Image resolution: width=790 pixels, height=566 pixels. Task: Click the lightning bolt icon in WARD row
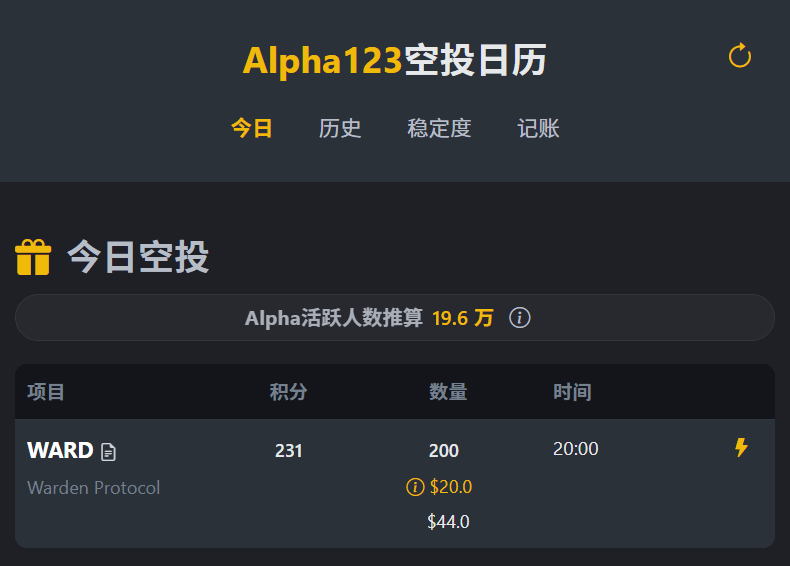pyautogui.click(x=741, y=448)
